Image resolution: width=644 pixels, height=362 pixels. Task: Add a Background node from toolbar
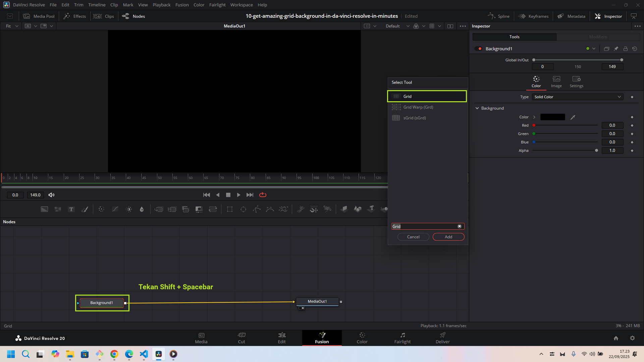click(44, 209)
